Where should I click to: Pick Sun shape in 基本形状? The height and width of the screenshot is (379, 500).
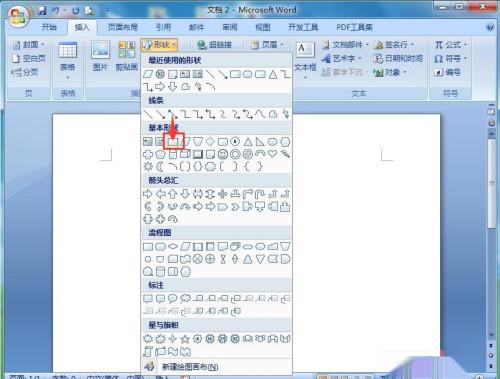tap(148, 166)
